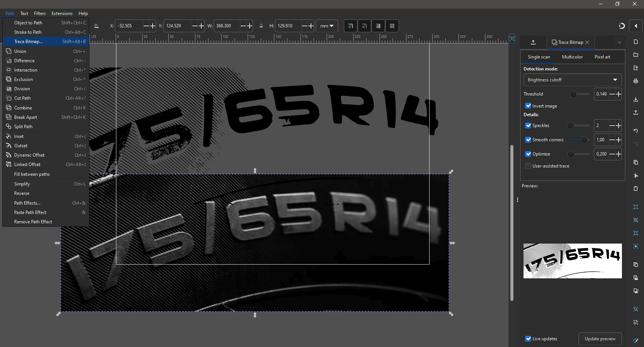Click the scissors Cut icon
The height and width of the screenshot is (347, 644).
(636, 175)
